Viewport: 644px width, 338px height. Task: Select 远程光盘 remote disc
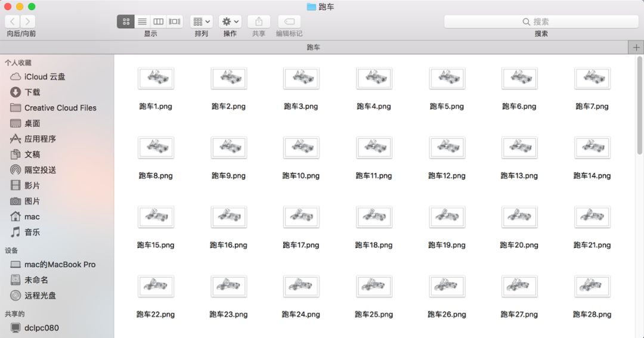click(x=33, y=295)
